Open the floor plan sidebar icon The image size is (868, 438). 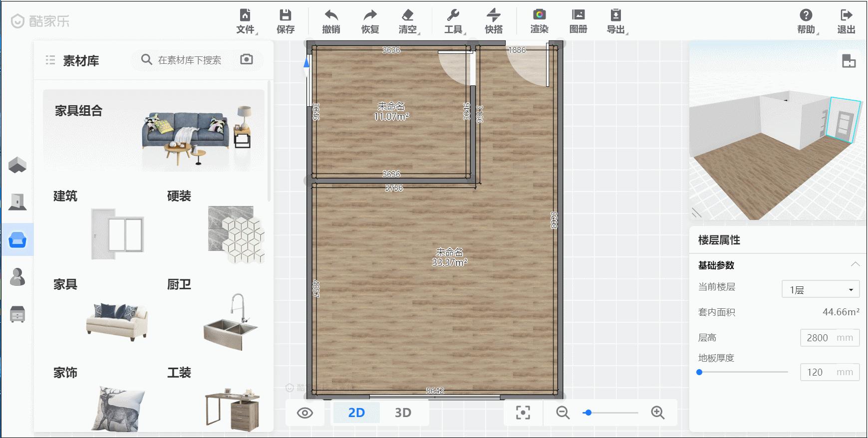click(x=17, y=165)
